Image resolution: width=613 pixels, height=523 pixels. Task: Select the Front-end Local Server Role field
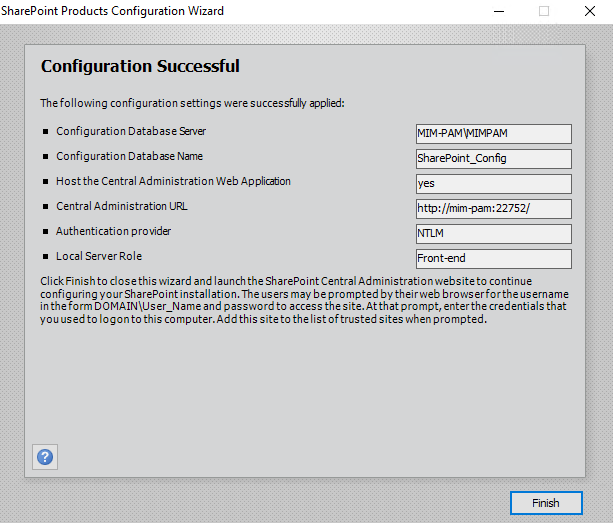(x=493, y=258)
